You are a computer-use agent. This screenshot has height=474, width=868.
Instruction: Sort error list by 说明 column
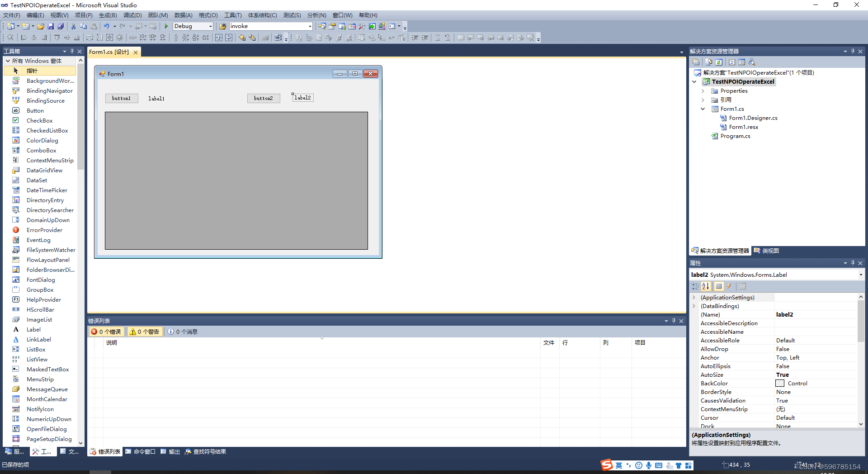pos(111,343)
